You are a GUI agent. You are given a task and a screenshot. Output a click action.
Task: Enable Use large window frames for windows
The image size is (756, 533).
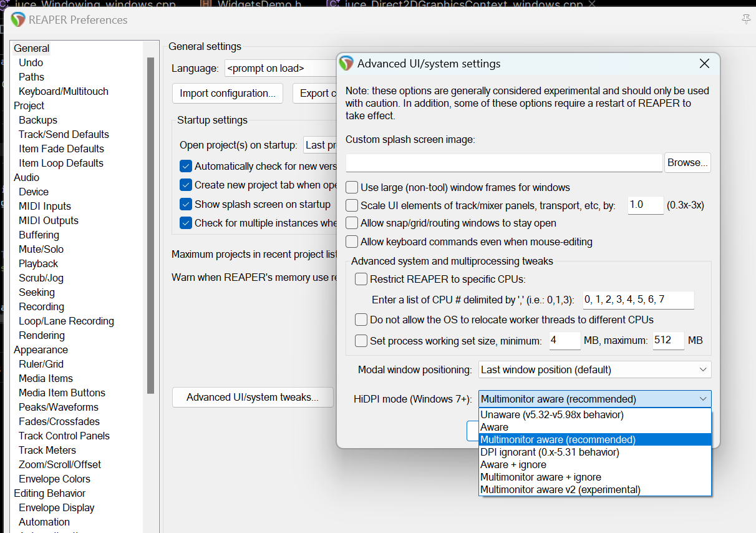[x=352, y=187]
